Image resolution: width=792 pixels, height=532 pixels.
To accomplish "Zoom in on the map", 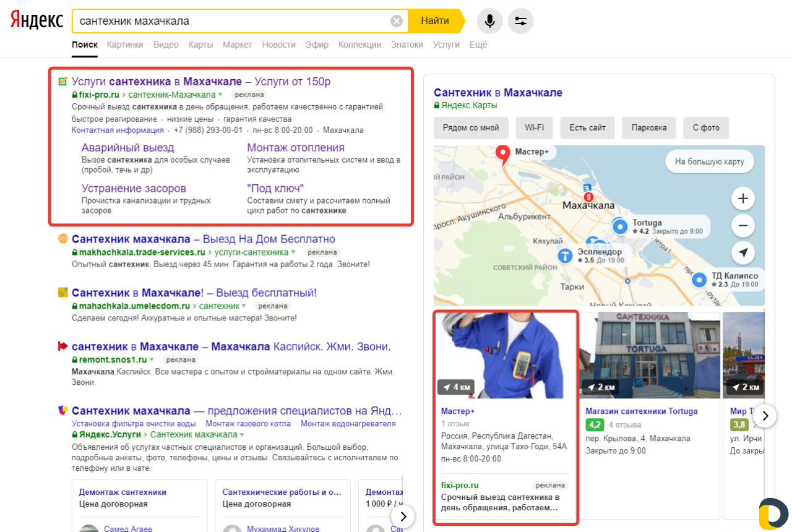I will [743, 199].
